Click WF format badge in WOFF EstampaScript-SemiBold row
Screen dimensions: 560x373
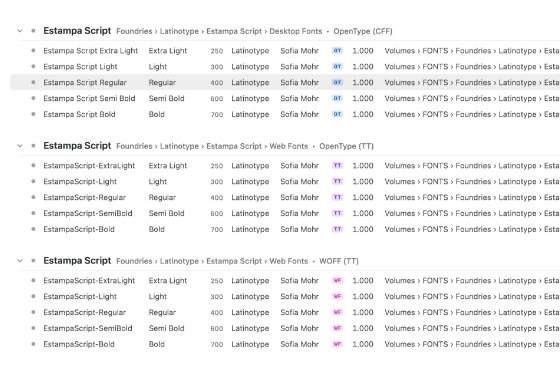click(337, 328)
